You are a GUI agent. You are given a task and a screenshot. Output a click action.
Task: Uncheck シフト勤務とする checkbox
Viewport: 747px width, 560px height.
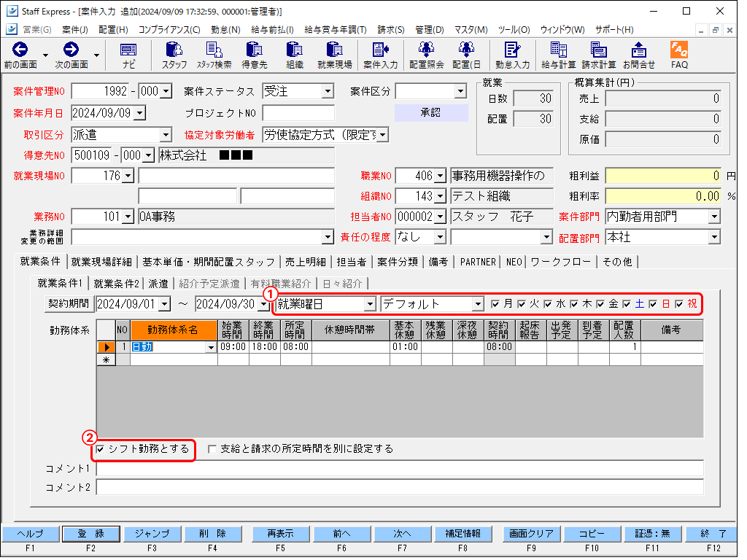100,449
